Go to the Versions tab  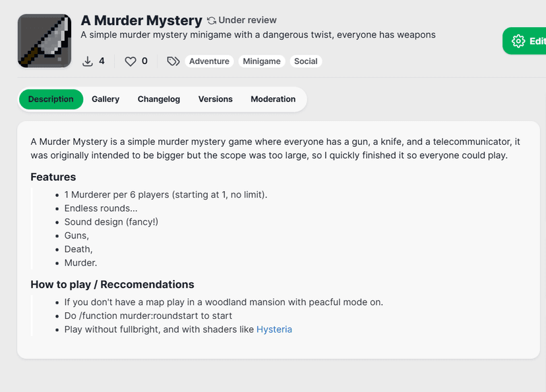pos(216,99)
